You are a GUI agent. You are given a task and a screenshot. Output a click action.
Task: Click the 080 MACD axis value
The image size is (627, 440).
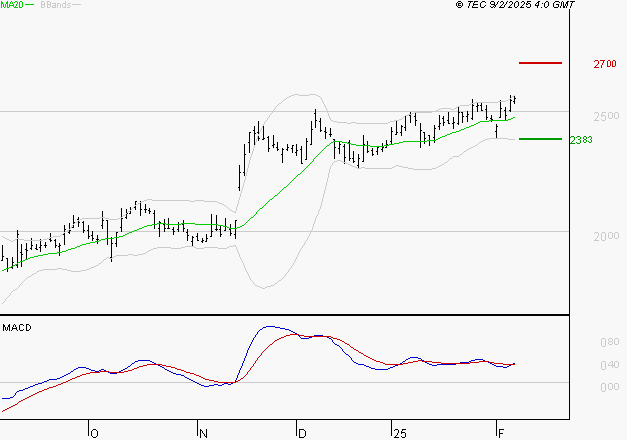tap(610, 342)
